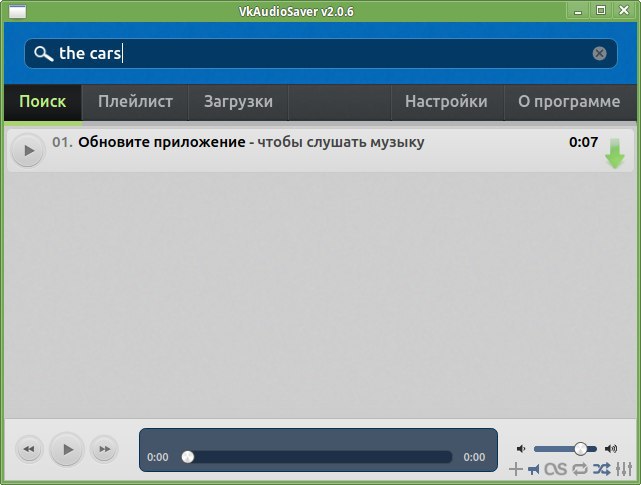Click the magnifying glass search icon
The width and height of the screenshot is (641, 485).
point(43,54)
